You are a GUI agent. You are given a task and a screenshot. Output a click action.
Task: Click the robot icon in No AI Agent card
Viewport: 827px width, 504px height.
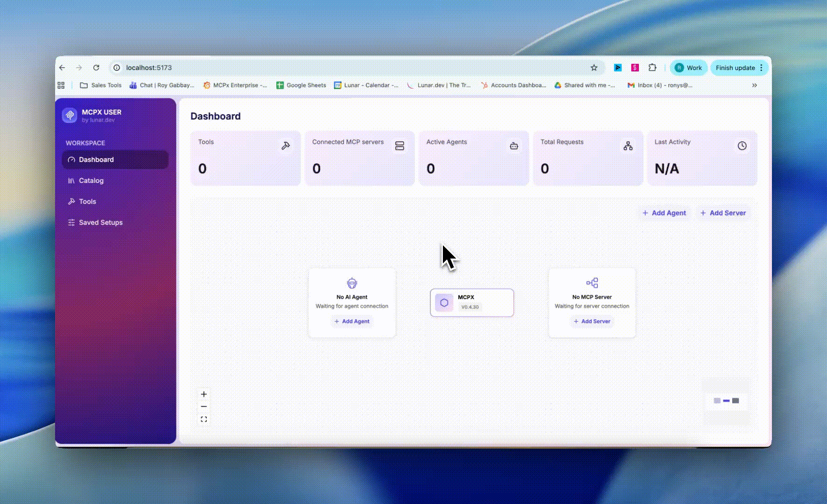[352, 283]
